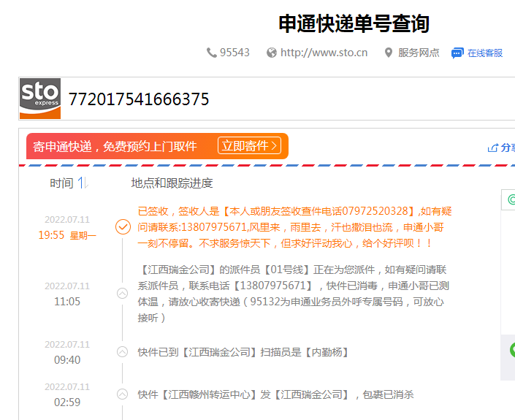Click the 19:55 星期一 timestamp
The width and height of the screenshot is (515, 420).
click(67, 235)
